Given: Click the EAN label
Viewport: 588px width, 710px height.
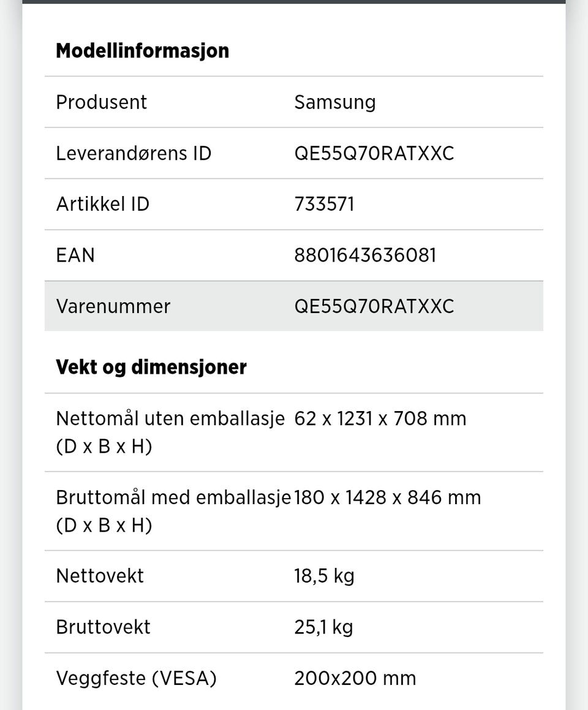Looking at the screenshot, I should pos(75,254).
